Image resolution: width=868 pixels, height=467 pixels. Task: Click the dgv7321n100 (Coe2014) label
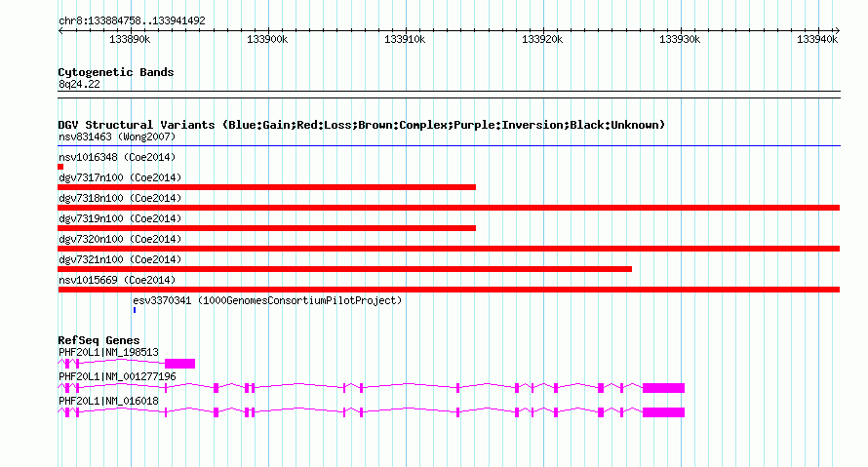[120, 259]
